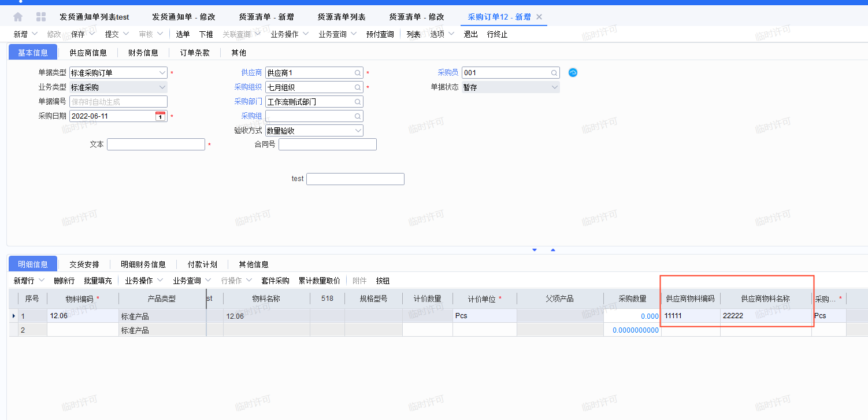Expand the 保存 dropdown arrow
This screenshot has height=420, width=868.
click(x=91, y=34)
